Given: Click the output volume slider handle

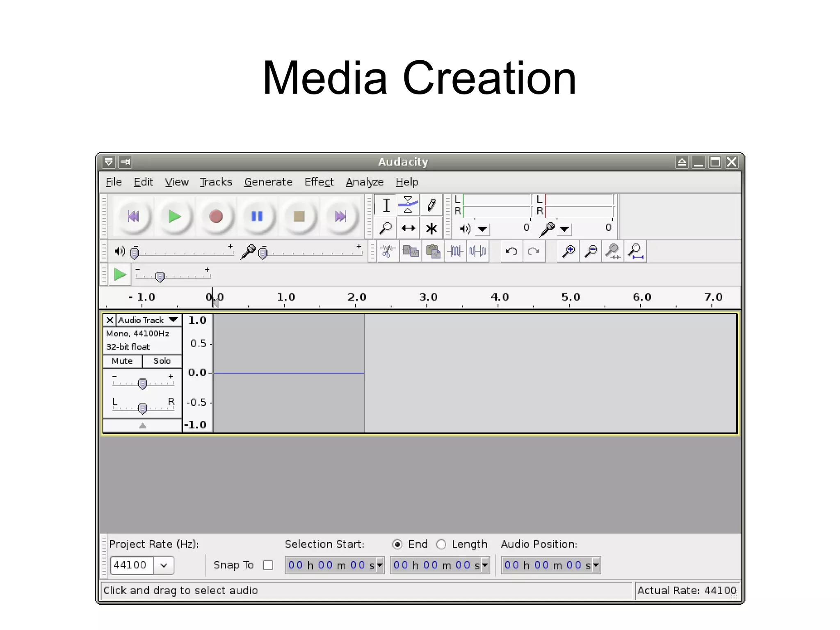Looking at the screenshot, I should point(134,253).
